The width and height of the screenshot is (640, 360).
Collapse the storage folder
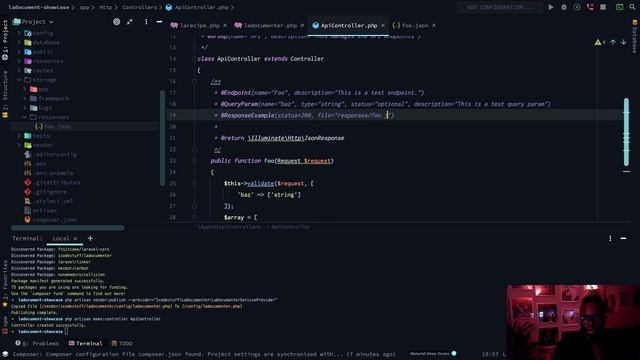[x=19, y=80]
